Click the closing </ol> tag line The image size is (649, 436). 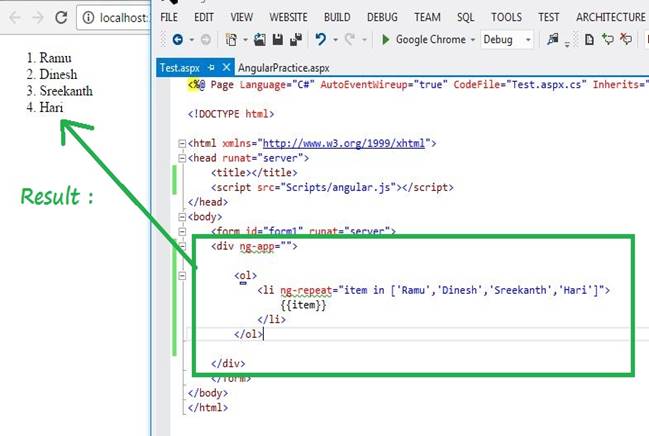click(x=248, y=334)
